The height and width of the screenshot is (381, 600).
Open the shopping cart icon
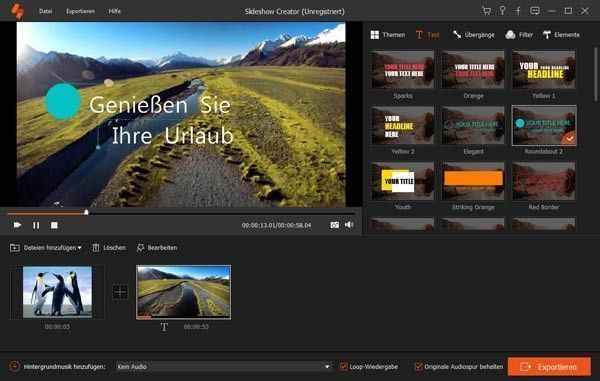pyautogui.click(x=486, y=11)
